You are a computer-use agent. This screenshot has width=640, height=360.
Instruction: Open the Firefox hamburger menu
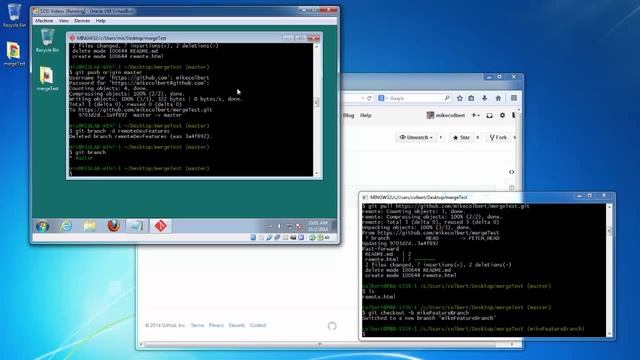tap(514, 98)
